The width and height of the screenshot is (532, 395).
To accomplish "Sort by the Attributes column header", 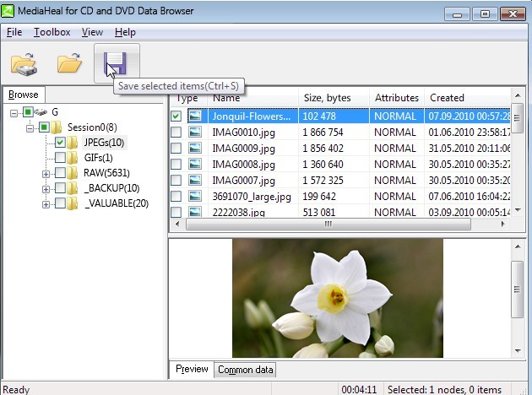I will click(x=397, y=98).
